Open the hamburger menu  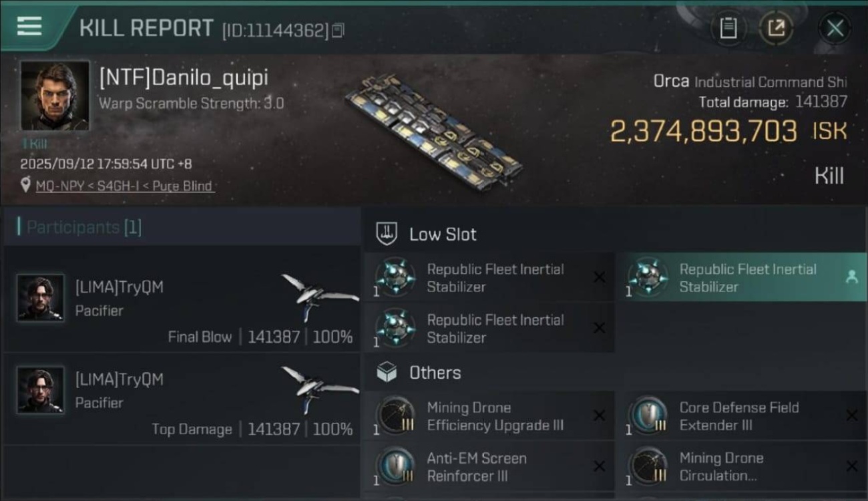tap(29, 26)
